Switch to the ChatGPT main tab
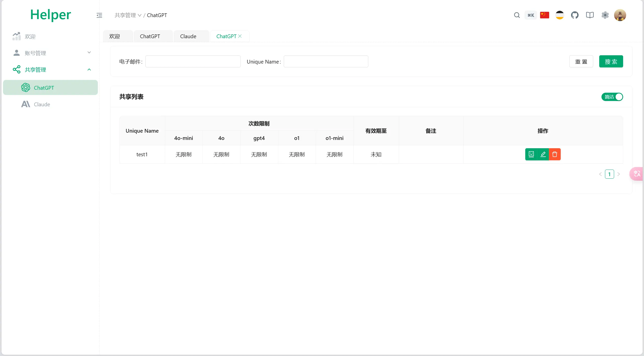The image size is (644, 356). tap(150, 36)
